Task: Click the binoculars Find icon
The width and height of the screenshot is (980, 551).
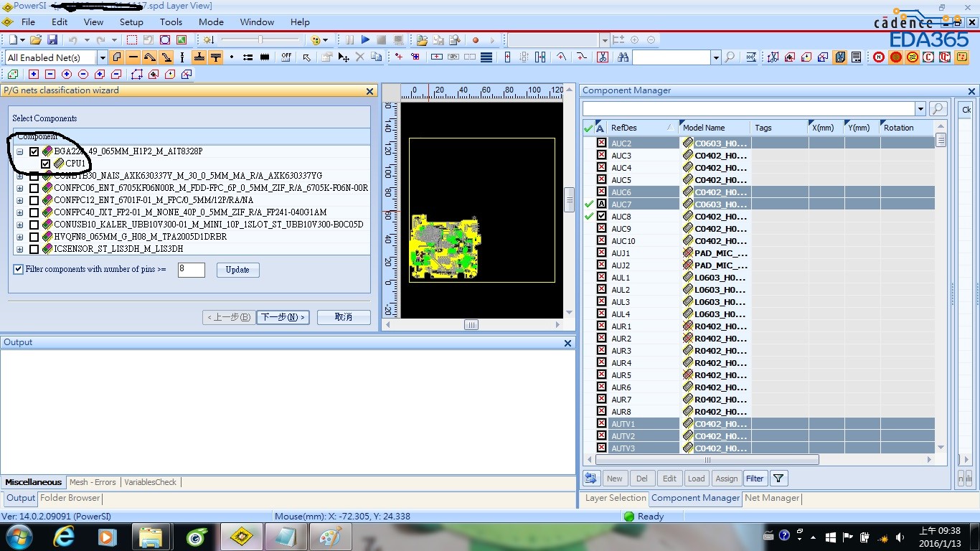Action: [x=622, y=57]
